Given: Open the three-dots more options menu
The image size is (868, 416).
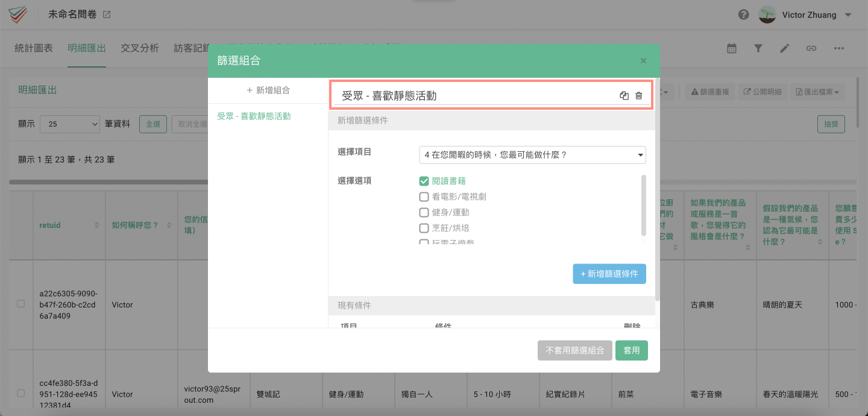Looking at the screenshot, I should pyautogui.click(x=839, y=48).
